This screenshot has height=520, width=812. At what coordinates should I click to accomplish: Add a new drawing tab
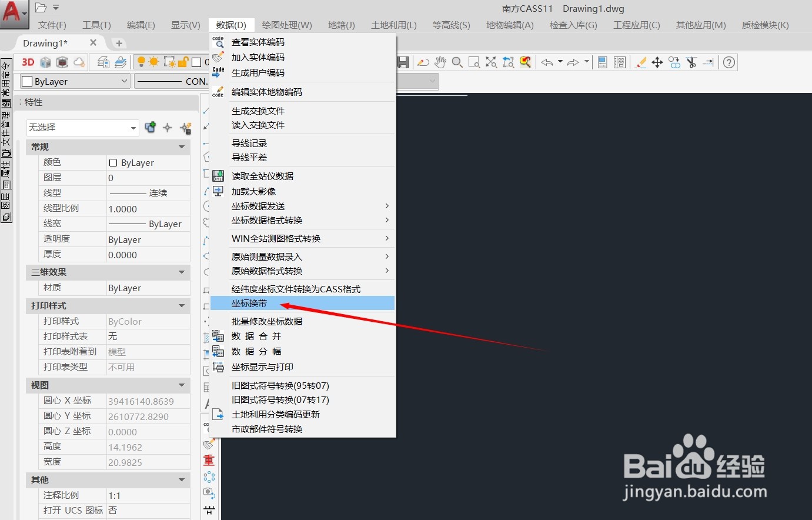click(119, 43)
